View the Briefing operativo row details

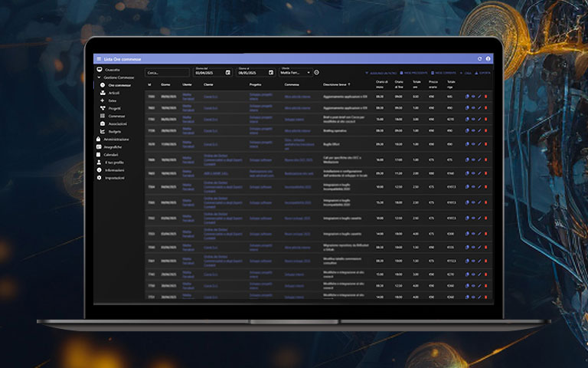[473, 130]
